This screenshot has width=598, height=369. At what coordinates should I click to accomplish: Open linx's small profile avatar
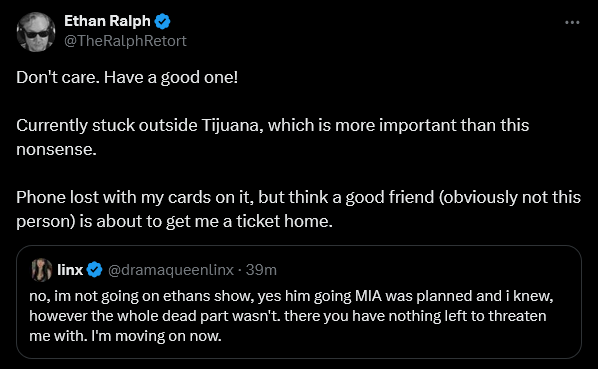point(41,270)
